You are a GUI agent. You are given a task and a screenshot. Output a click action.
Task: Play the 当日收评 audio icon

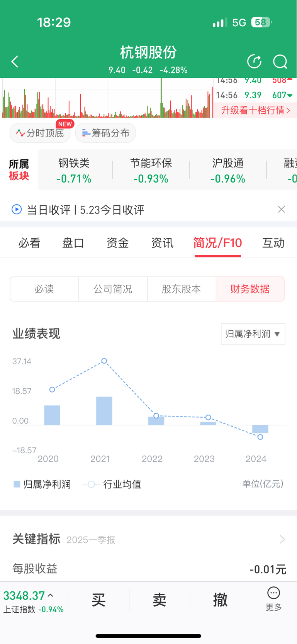(17, 210)
